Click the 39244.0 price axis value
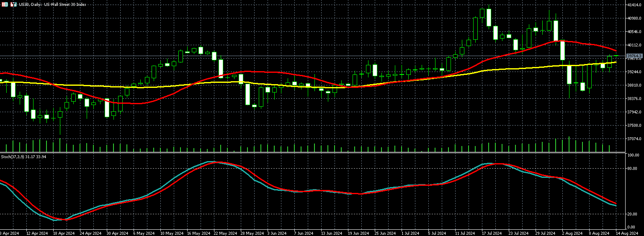Viewport: 644px width, 236px height. click(635, 72)
